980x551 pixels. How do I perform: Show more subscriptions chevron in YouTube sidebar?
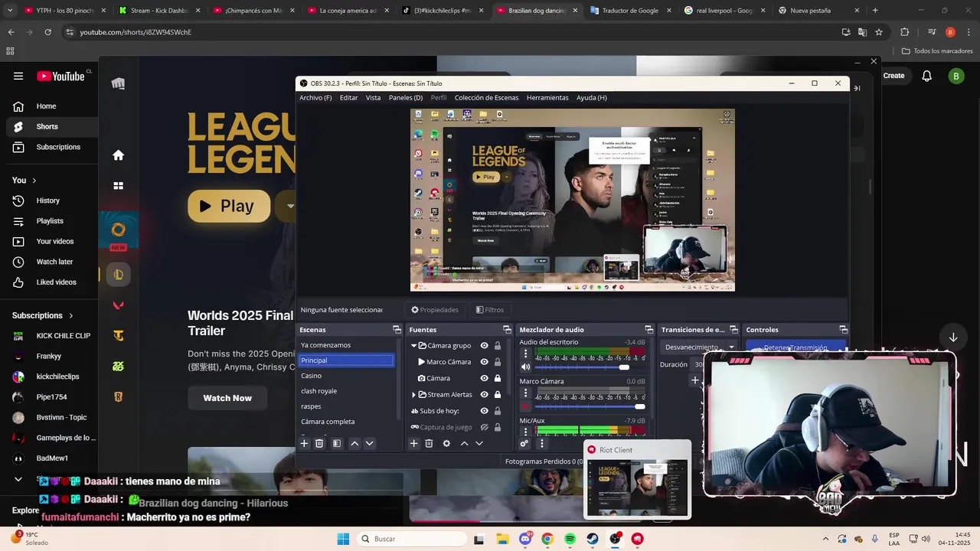click(18, 479)
